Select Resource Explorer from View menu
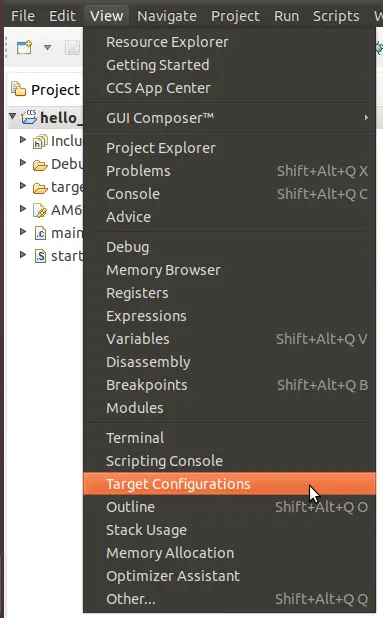383x618 pixels. [x=229, y=42]
